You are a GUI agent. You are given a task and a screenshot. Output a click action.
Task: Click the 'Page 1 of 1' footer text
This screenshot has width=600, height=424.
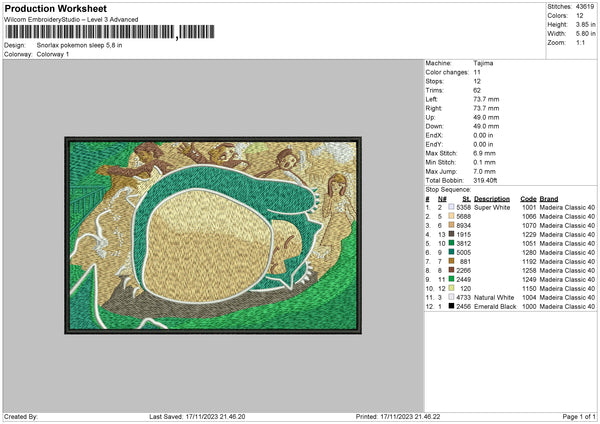tap(579, 416)
